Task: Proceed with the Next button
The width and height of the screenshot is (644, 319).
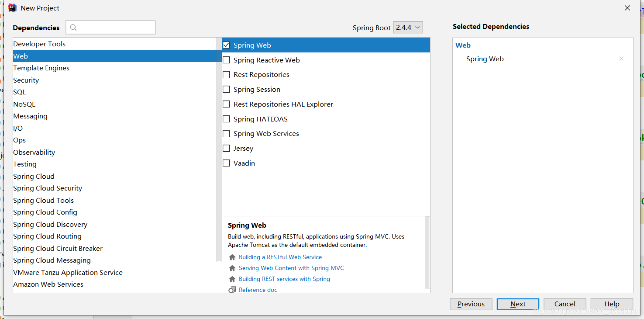Action: (518, 304)
